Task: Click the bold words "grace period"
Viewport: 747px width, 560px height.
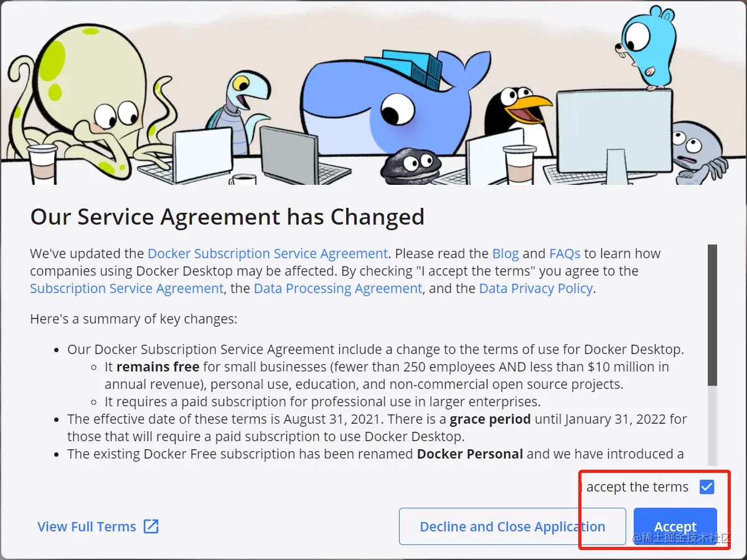Action: [490, 419]
